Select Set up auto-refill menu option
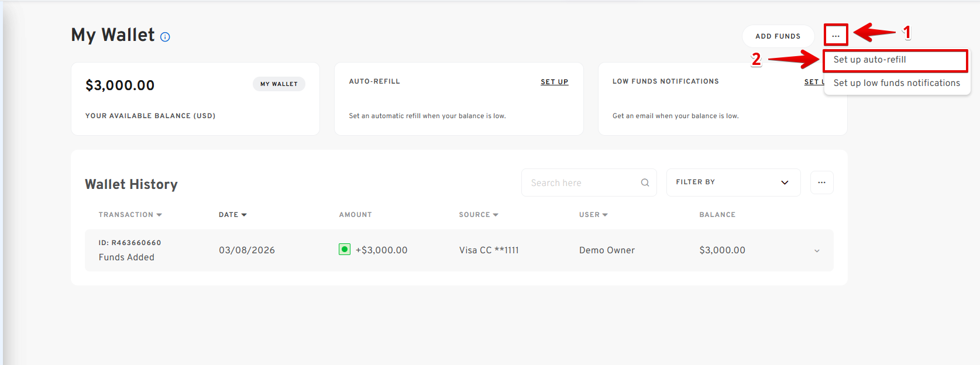 pyautogui.click(x=869, y=60)
